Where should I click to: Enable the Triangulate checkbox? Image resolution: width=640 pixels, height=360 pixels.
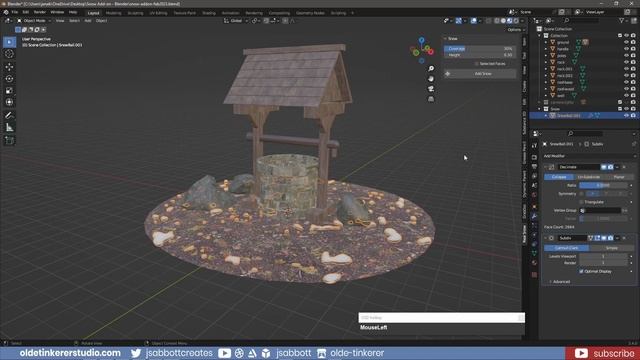(x=581, y=202)
